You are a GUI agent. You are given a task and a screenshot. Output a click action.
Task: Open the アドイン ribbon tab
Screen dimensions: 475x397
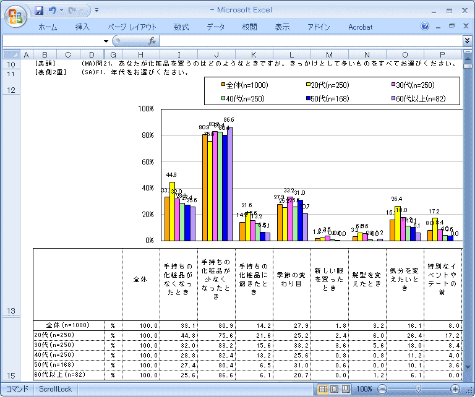click(319, 27)
